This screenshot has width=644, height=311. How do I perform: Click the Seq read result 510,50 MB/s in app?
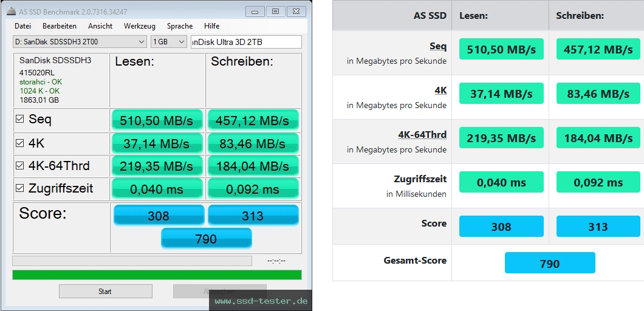point(157,120)
